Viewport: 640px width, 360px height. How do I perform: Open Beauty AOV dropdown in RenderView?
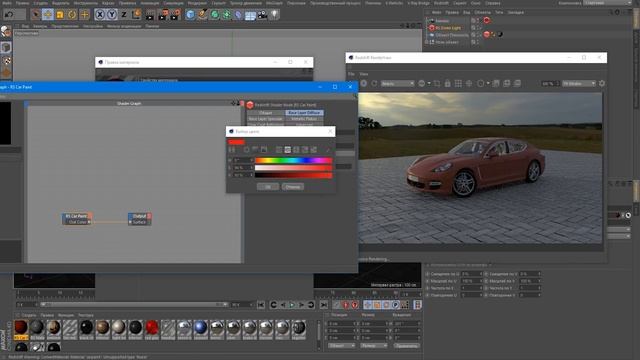click(398, 83)
